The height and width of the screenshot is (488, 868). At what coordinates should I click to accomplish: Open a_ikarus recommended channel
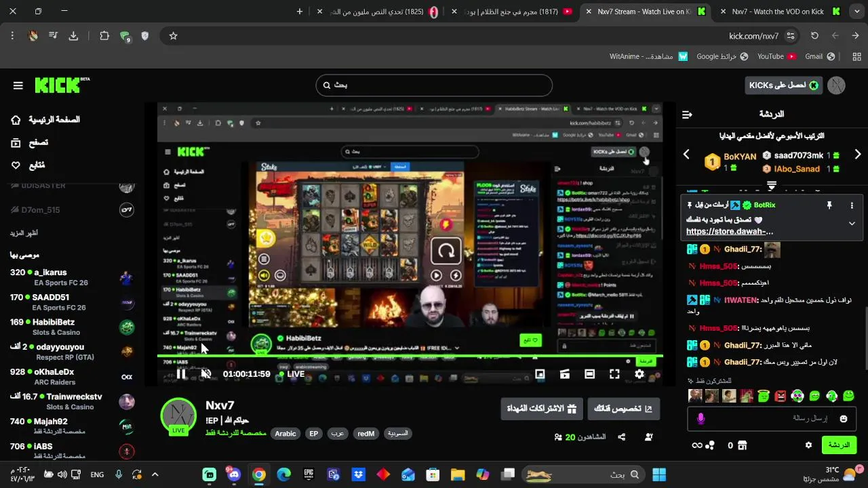(73, 277)
